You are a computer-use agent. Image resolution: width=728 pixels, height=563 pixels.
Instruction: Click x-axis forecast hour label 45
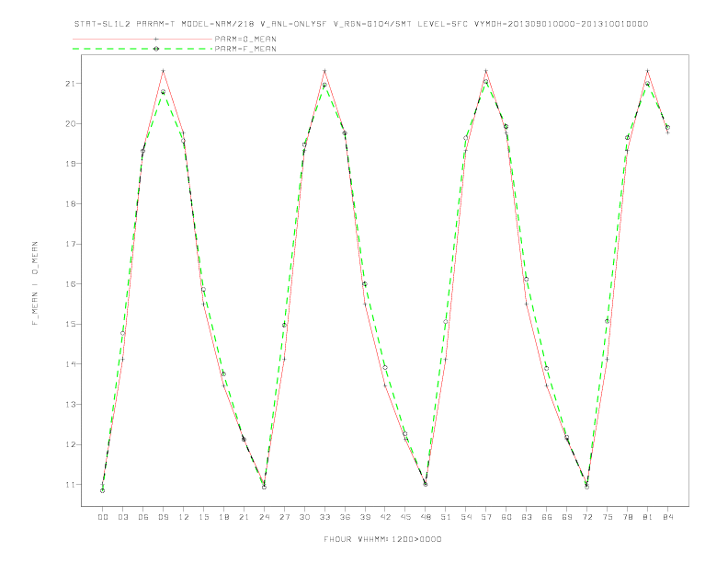tap(405, 517)
